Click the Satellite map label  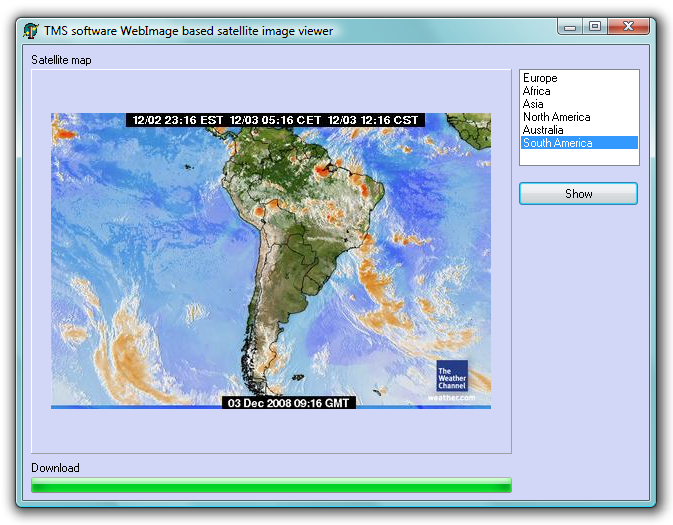(x=61, y=60)
